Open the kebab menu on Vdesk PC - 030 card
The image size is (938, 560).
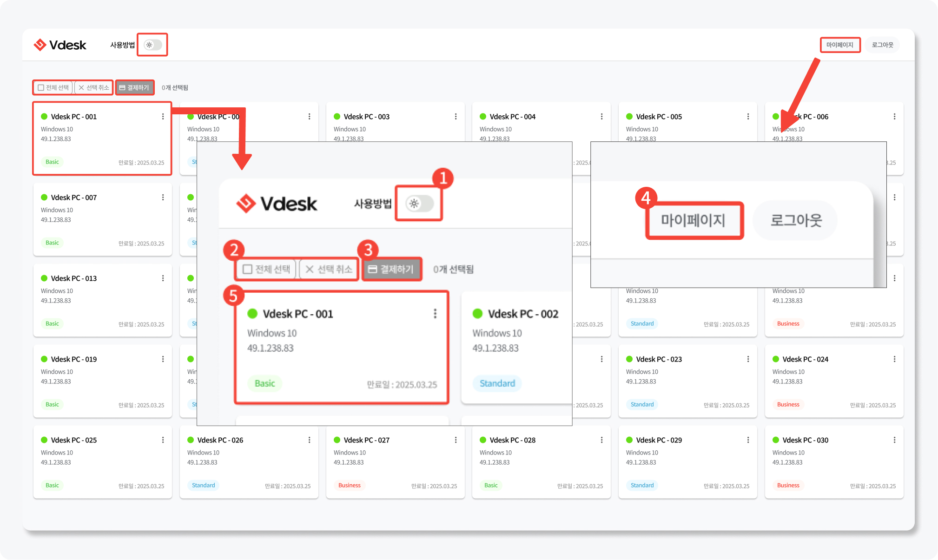[x=894, y=440]
